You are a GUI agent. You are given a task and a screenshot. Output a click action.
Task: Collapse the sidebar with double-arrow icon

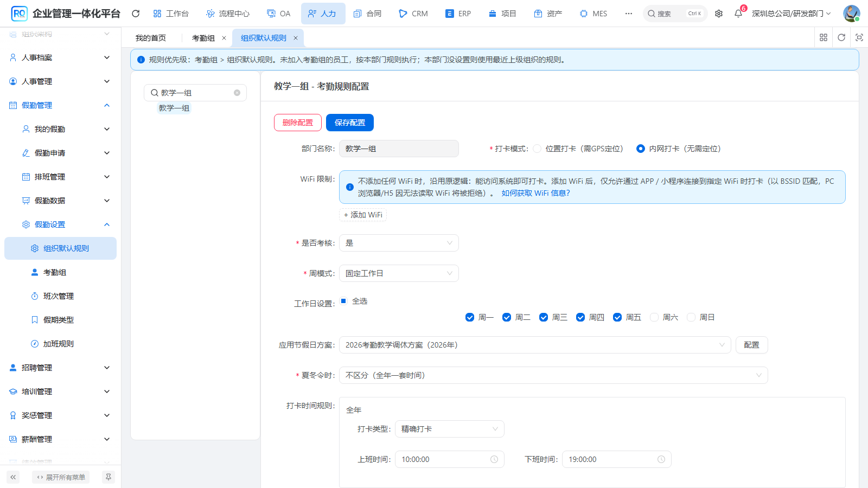point(13,477)
